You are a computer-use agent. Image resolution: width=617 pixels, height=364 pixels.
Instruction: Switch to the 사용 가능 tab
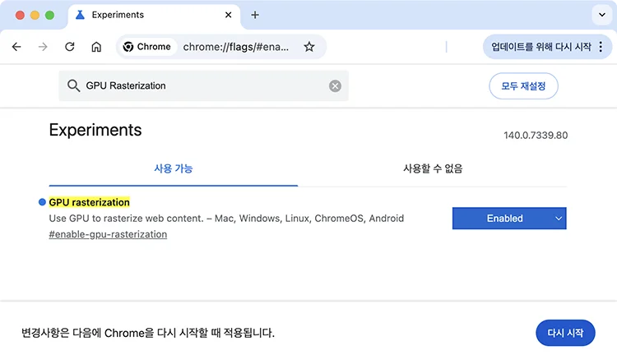[x=173, y=168]
